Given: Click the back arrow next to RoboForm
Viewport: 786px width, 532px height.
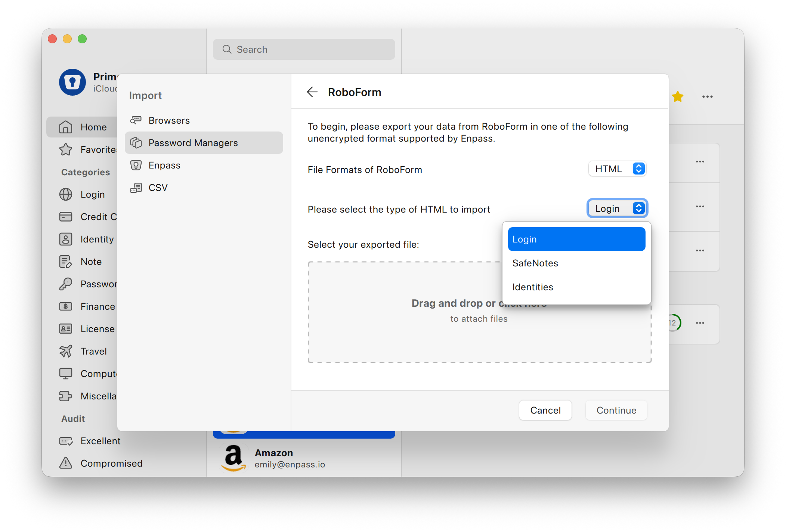Looking at the screenshot, I should click(312, 92).
